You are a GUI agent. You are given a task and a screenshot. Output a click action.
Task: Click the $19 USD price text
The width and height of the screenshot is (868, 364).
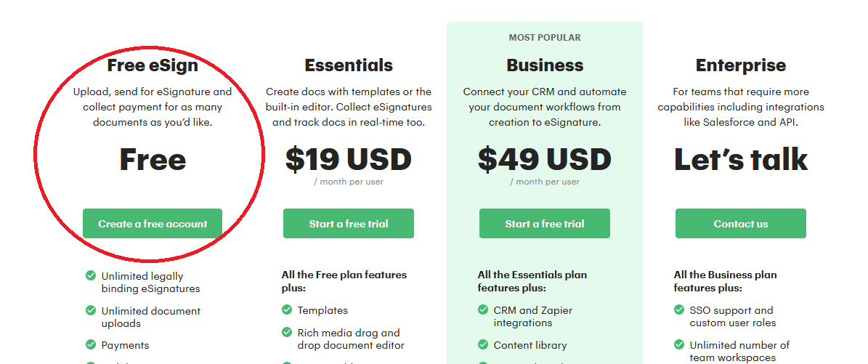tap(349, 160)
